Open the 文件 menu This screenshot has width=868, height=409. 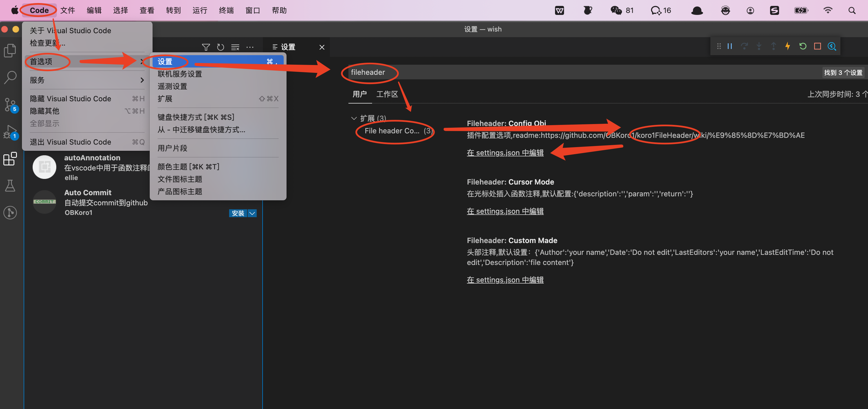[x=67, y=10]
